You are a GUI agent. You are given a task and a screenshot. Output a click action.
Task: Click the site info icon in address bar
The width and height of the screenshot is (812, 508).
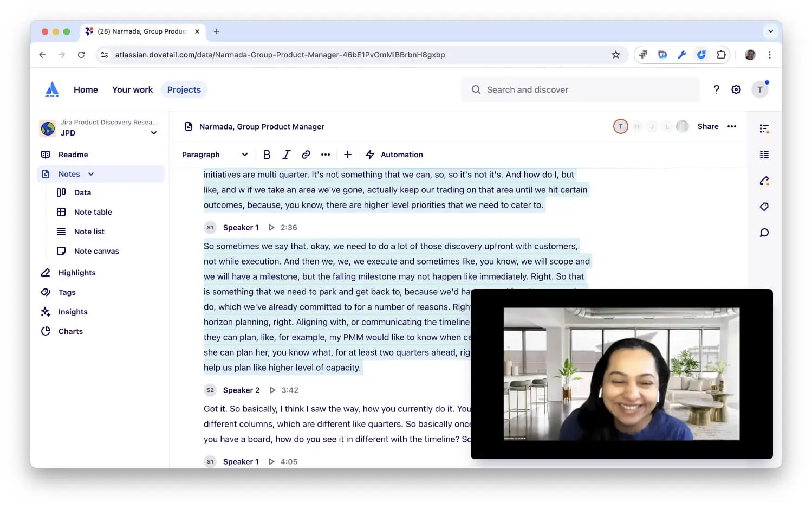tap(105, 55)
